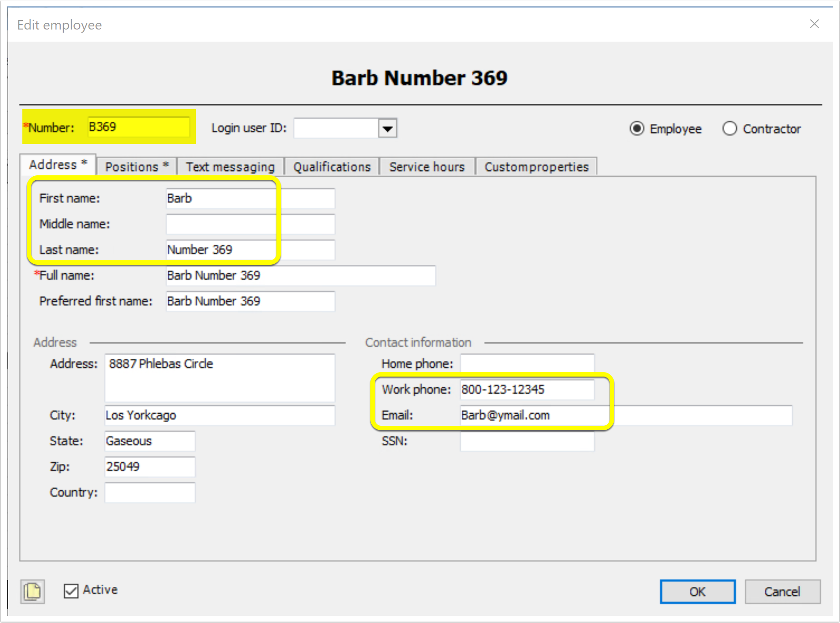Select the Contractor radio button
This screenshot has width=840, height=623.
tap(730, 129)
